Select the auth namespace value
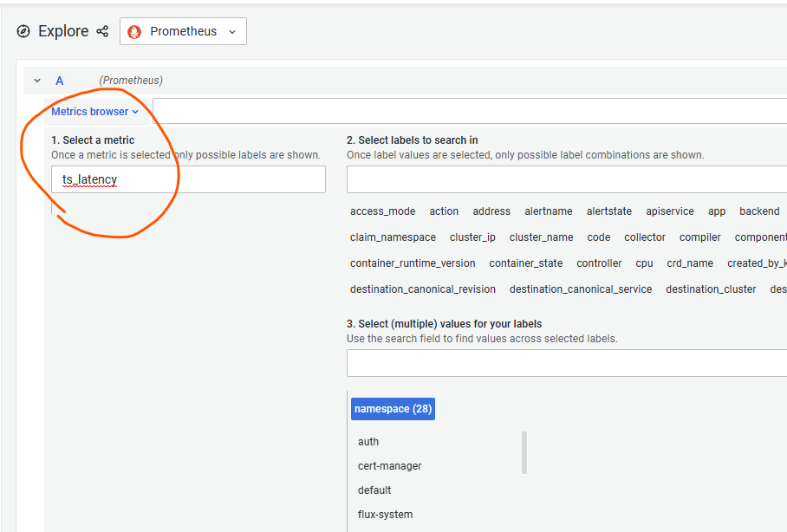Viewport: 787px width, 532px height. click(368, 441)
